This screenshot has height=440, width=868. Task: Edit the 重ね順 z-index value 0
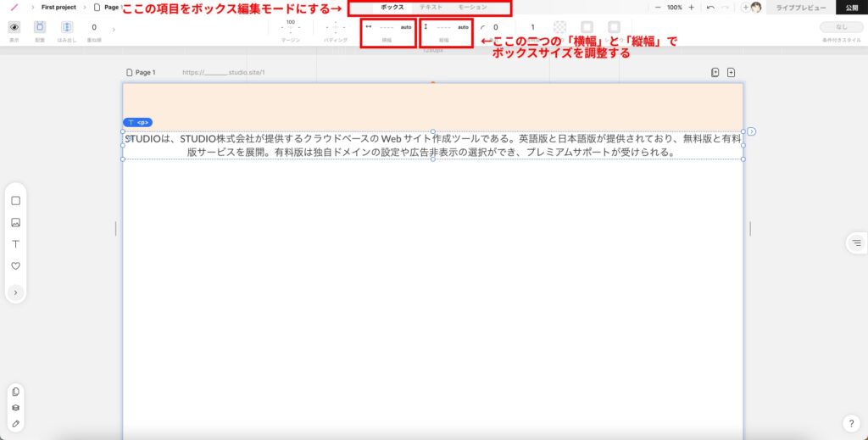point(94,27)
